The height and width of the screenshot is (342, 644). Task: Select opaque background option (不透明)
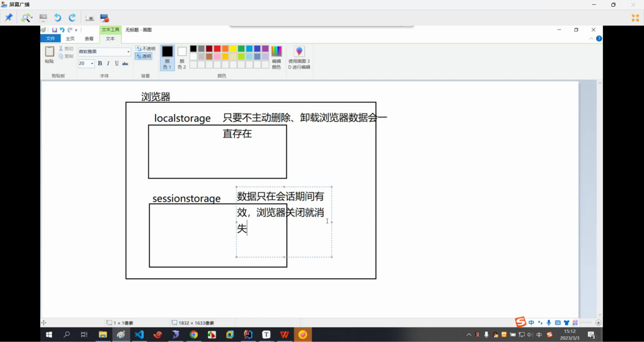tap(146, 49)
